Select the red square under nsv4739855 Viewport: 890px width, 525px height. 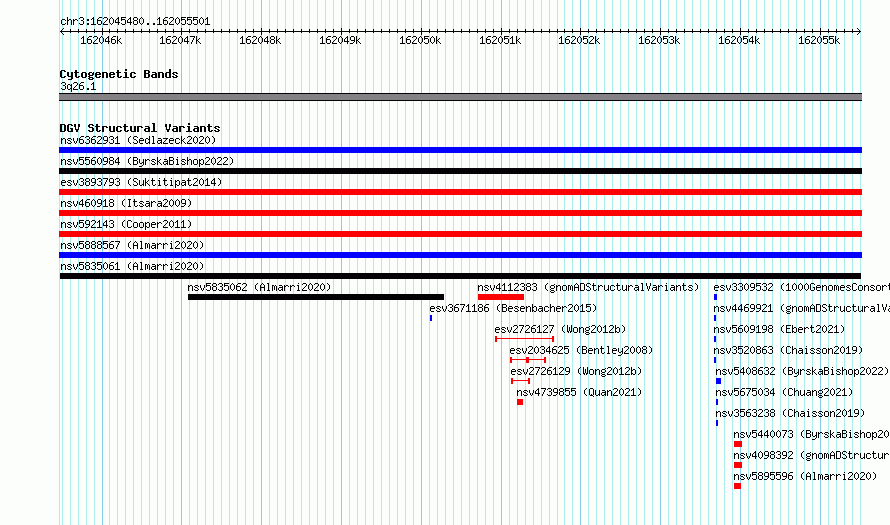pyautogui.click(x=520, y=402)
